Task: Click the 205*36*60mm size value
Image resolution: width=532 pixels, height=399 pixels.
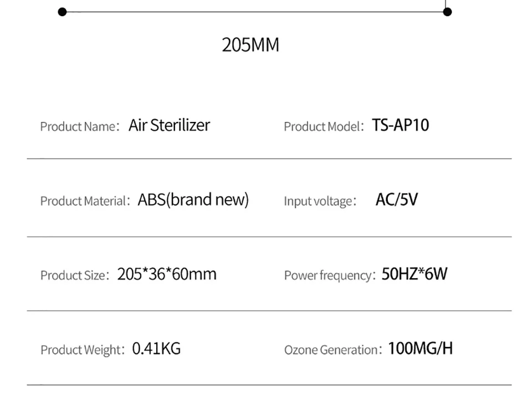Action: pyautogui.click(x=166, y=274)
